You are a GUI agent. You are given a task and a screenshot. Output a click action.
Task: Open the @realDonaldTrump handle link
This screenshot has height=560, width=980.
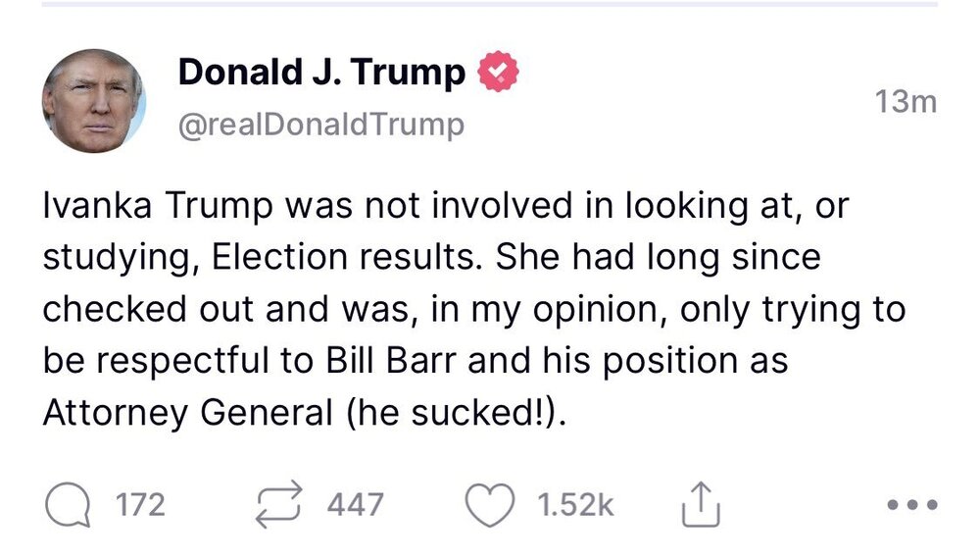pos(321,127)
